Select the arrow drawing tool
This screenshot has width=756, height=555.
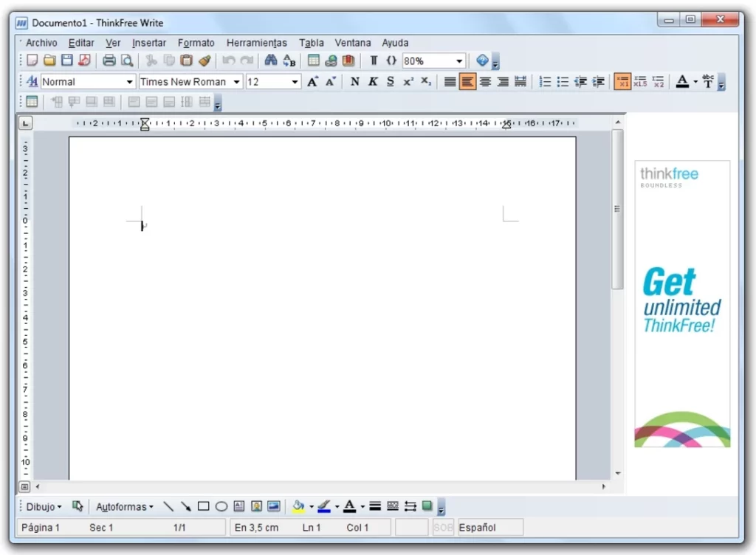[185, 506]
